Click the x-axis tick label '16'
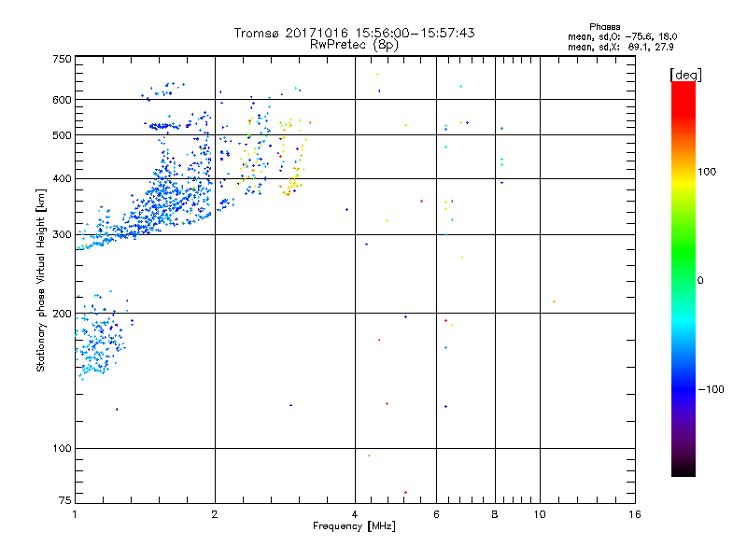 pos(635,514)
